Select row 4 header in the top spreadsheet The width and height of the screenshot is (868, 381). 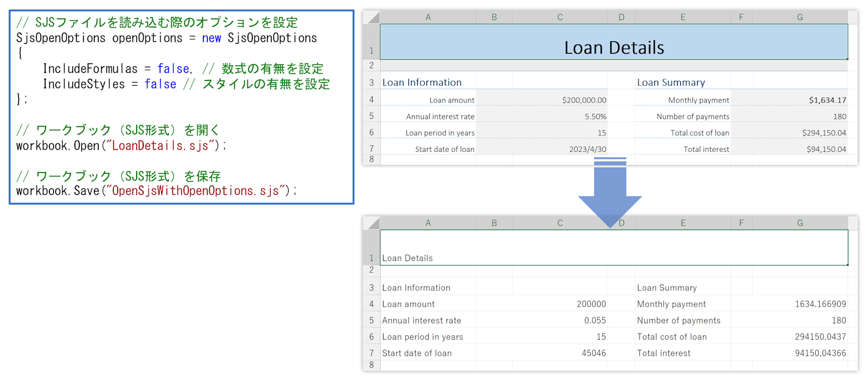372,99
